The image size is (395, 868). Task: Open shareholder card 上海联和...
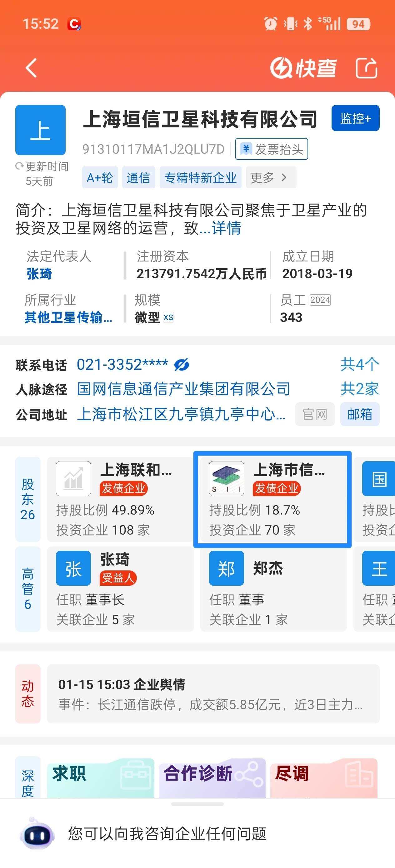[120, 499]
